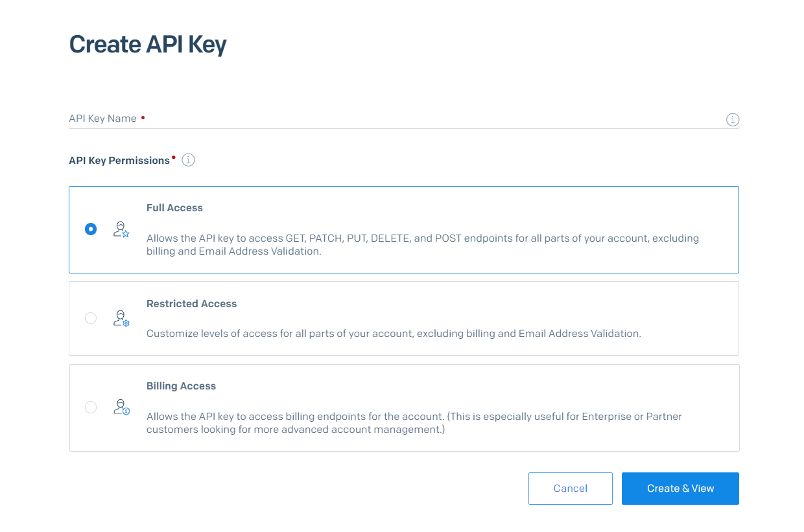This screenshot has width=804, height=532.
Task: Click the Restricted Access description text
Action: click(x=393, y=333)
